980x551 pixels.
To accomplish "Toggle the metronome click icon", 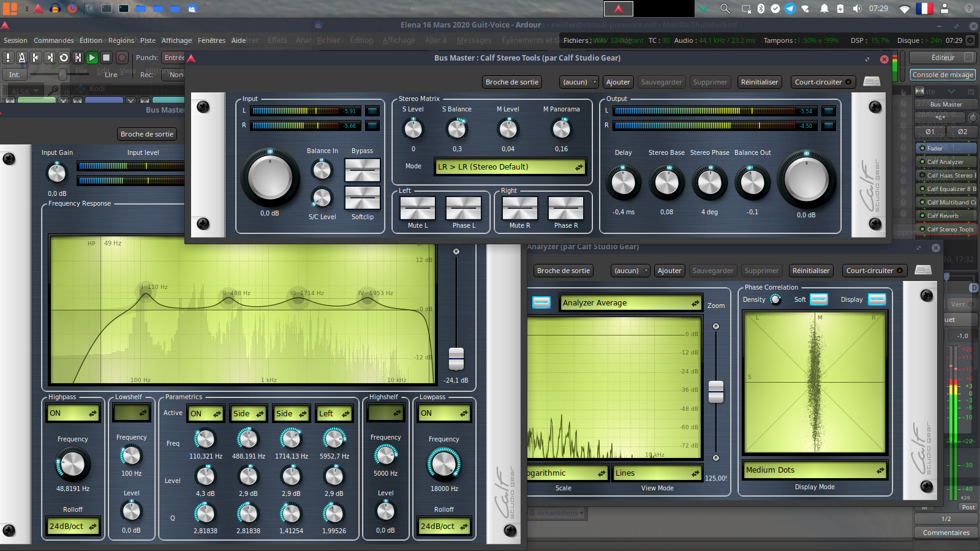I will point(21,58).
